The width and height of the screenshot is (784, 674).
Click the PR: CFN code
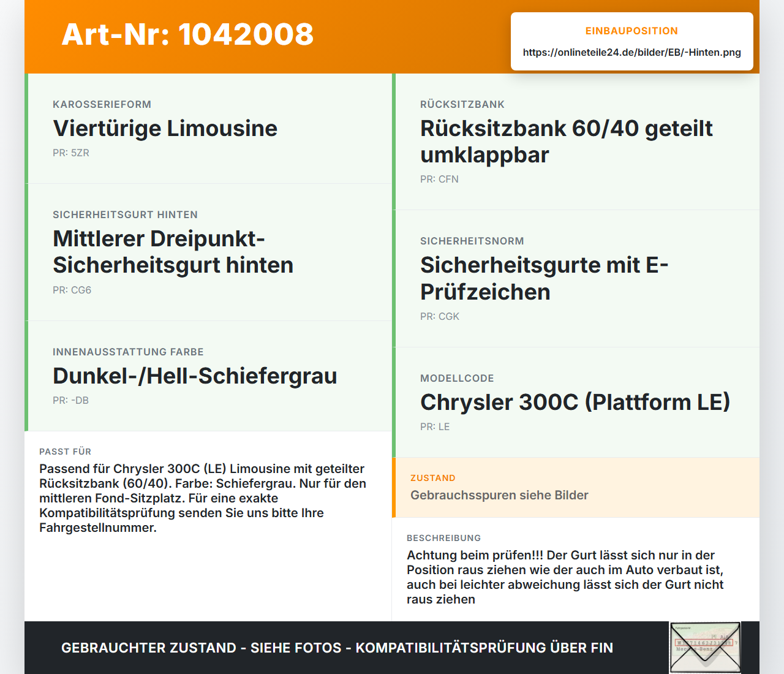coord(439,180)
